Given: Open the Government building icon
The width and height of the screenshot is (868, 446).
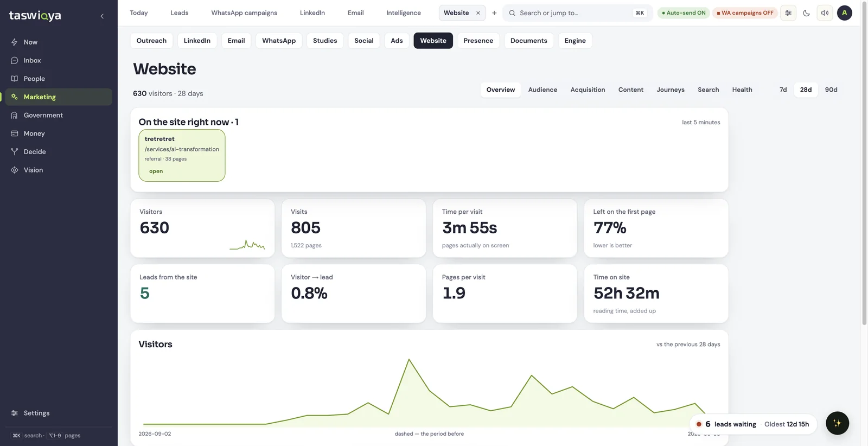Looking at the screenshot, I should click(15, 115).
